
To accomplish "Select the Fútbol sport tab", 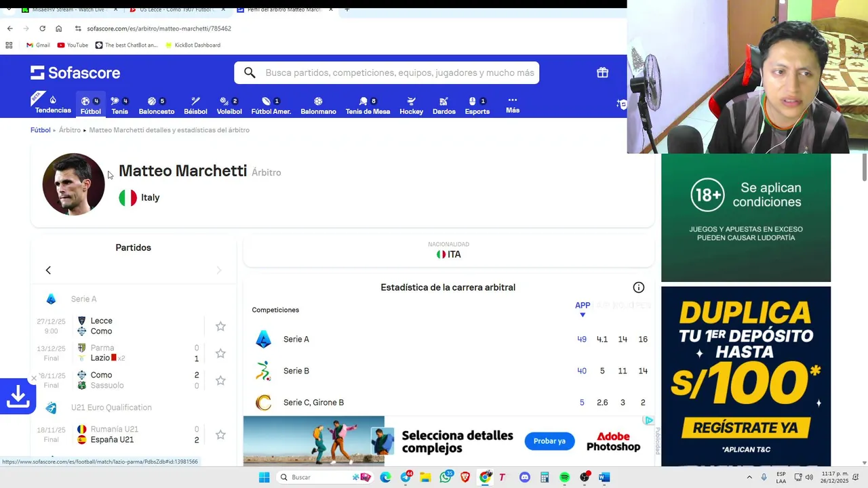I will pyautogui.click(x=90, y=106).
